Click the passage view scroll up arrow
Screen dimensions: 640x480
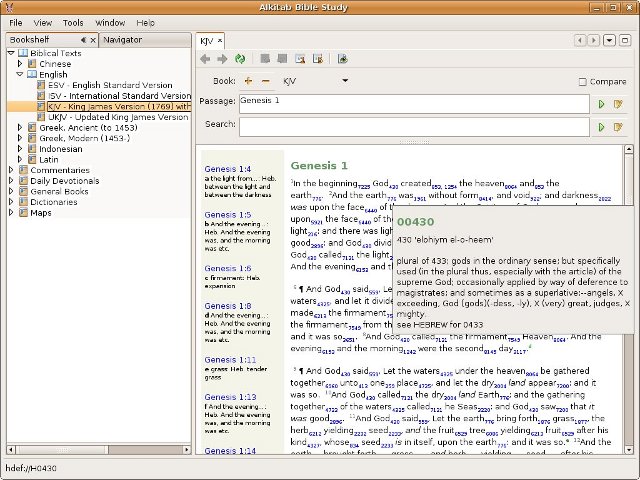629,149
